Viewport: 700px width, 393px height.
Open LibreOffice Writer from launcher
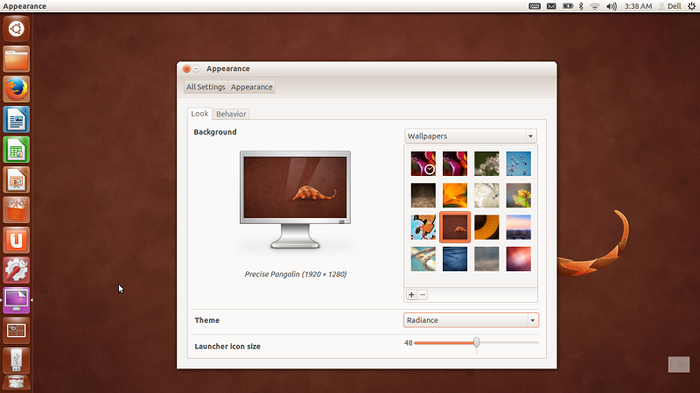tap(17, 119)
